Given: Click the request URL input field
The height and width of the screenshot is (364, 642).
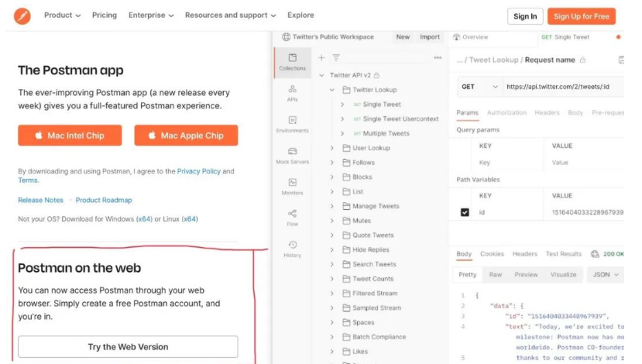Looking at the screenshot, I should (563, 87).
